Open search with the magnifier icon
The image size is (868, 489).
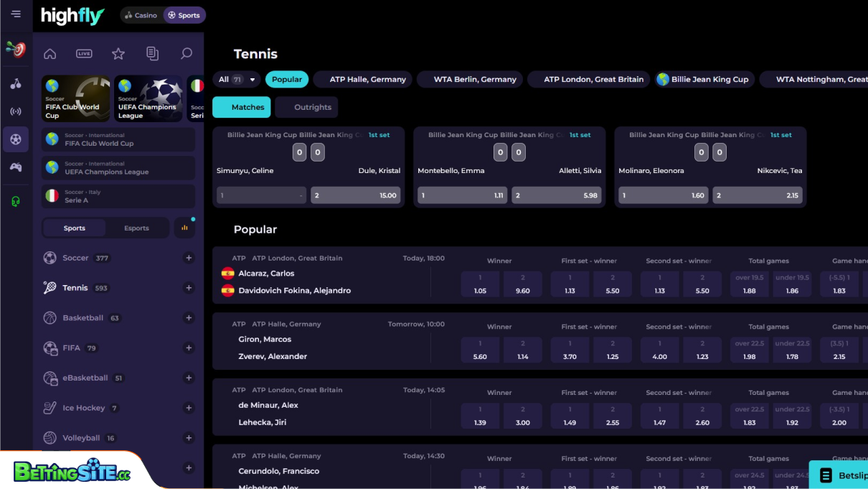(x=186, y=53)
